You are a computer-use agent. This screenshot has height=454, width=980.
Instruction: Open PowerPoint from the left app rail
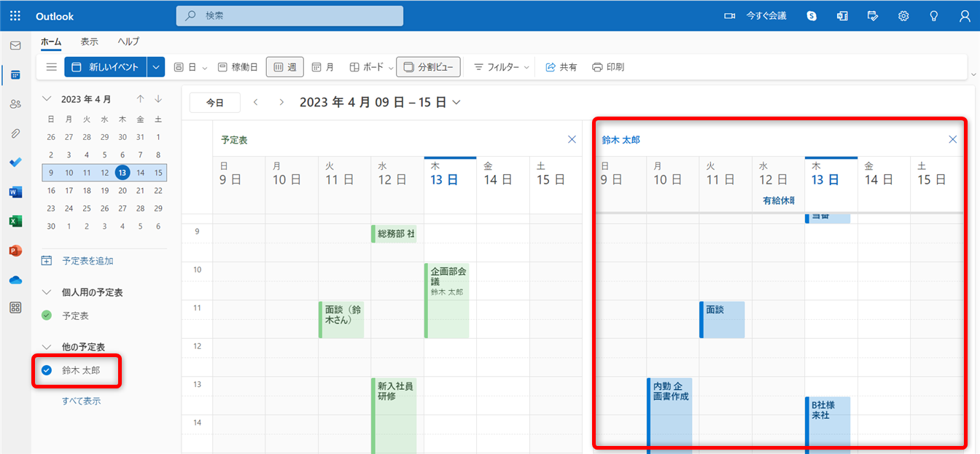pos(15,251)
